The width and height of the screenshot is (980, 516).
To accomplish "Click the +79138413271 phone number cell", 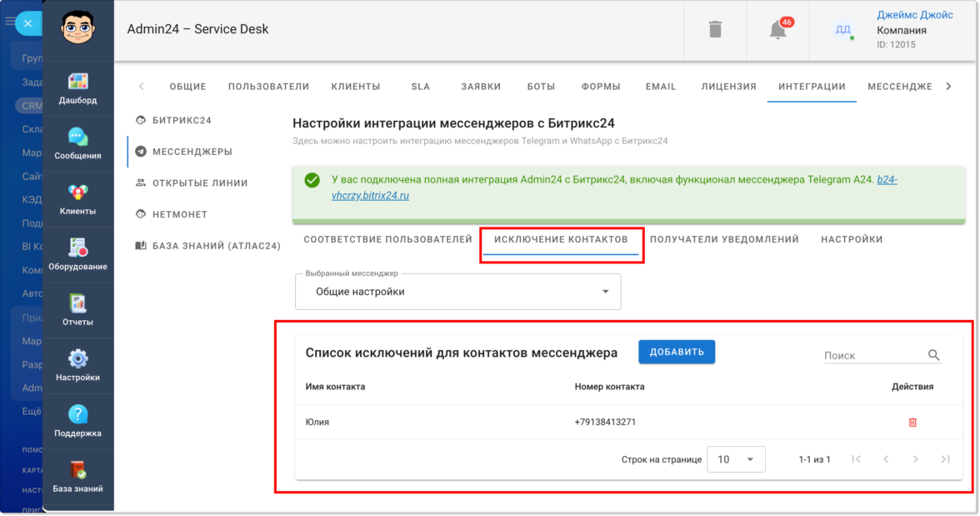I will tap(605, 422).
